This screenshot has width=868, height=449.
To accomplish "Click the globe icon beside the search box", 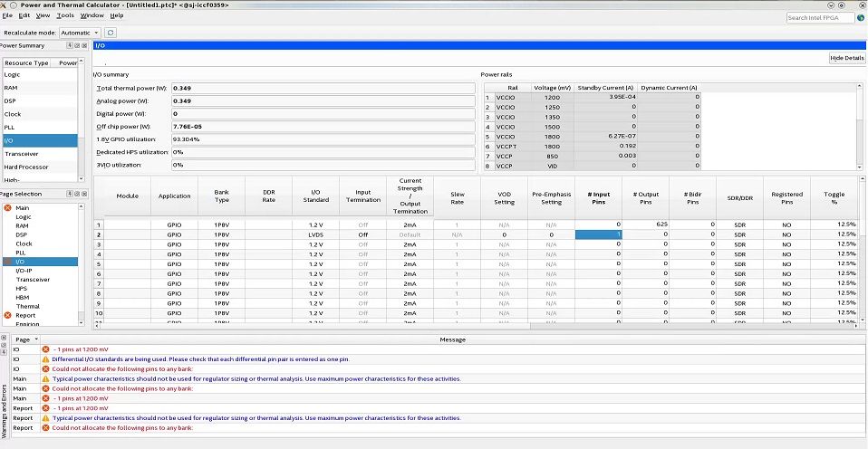I will click(861, 18).
